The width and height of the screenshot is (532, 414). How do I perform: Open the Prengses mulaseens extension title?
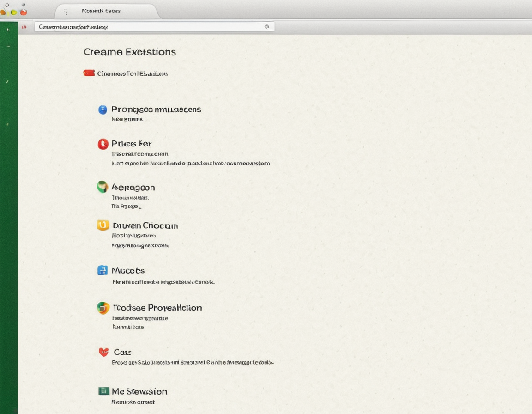(x=156, y=110)
